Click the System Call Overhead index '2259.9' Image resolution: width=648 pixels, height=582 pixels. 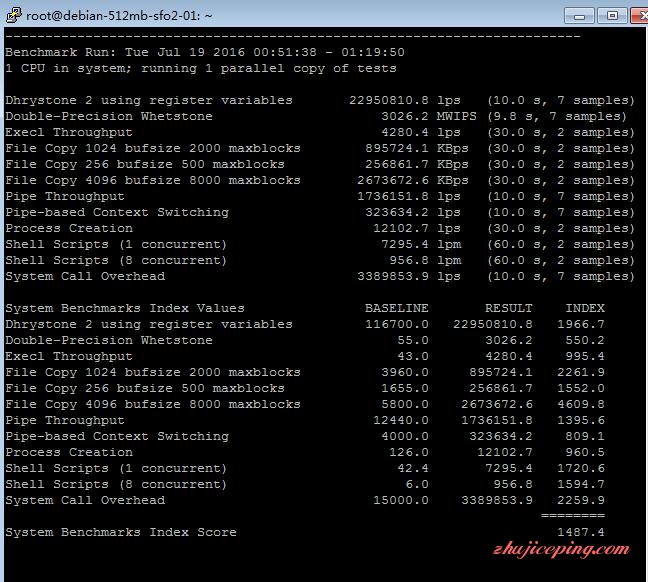pos(581,501)
